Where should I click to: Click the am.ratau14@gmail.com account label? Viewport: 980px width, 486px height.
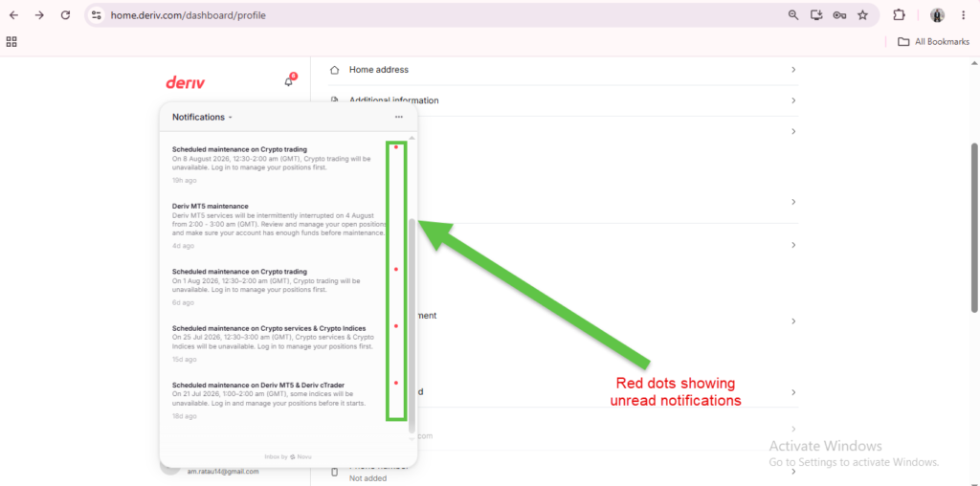[x=222, y=472]
